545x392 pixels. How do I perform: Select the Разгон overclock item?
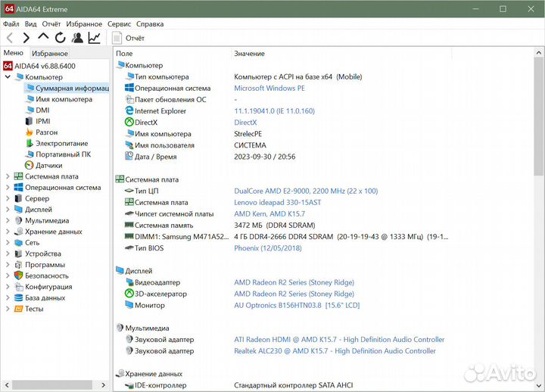tap(46, 132)
